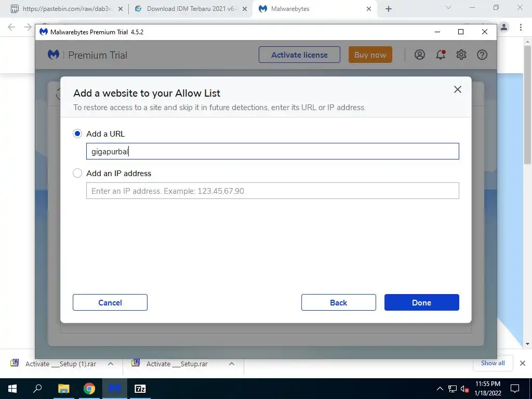532x399 pixels.
Task: Switch to the Download IDM Terbaru tab
Action: click(191, 9)
